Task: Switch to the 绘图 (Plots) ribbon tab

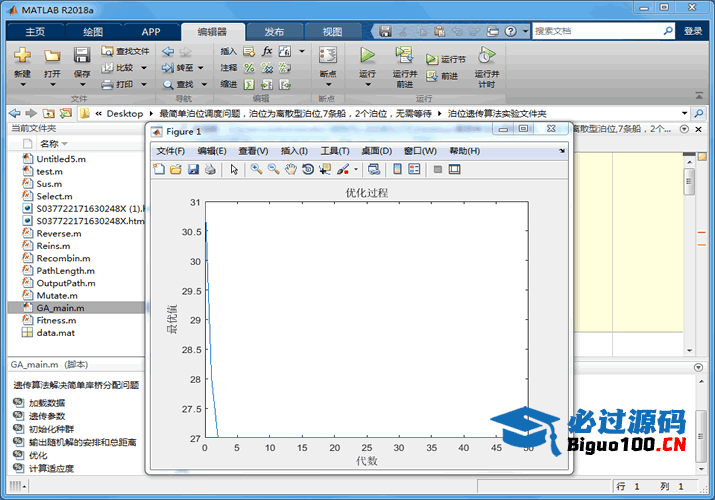Action: 93,31
